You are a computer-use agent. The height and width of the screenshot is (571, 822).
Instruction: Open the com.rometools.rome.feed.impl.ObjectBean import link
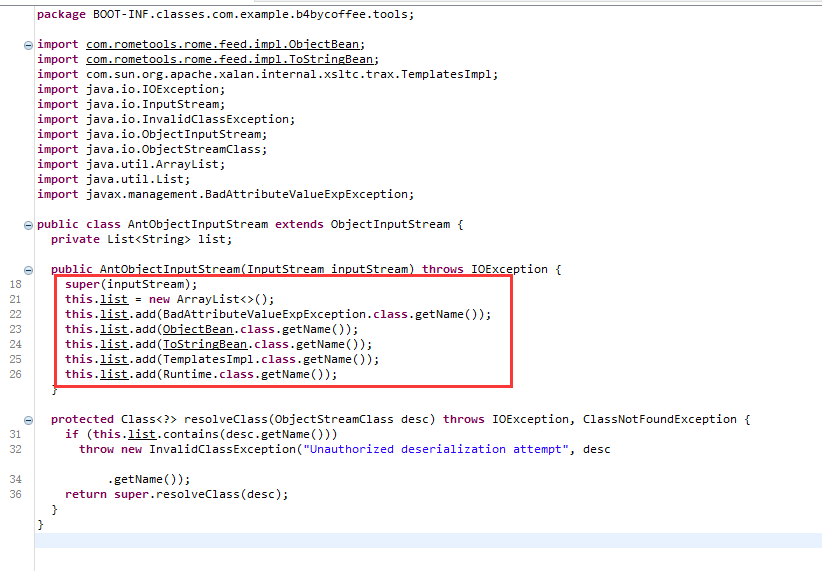click(222, 45)
